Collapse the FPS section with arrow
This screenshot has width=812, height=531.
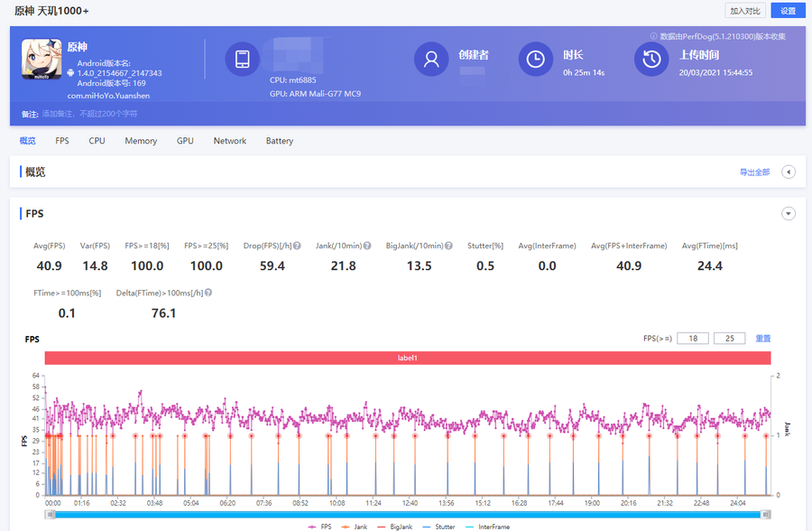coord(789,214)
